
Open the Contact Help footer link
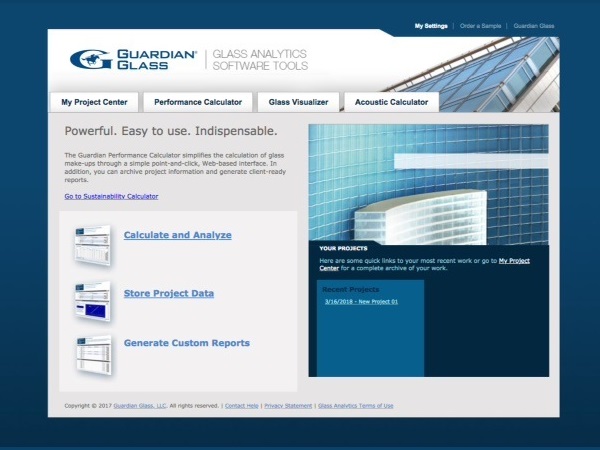tap(241, 406)
